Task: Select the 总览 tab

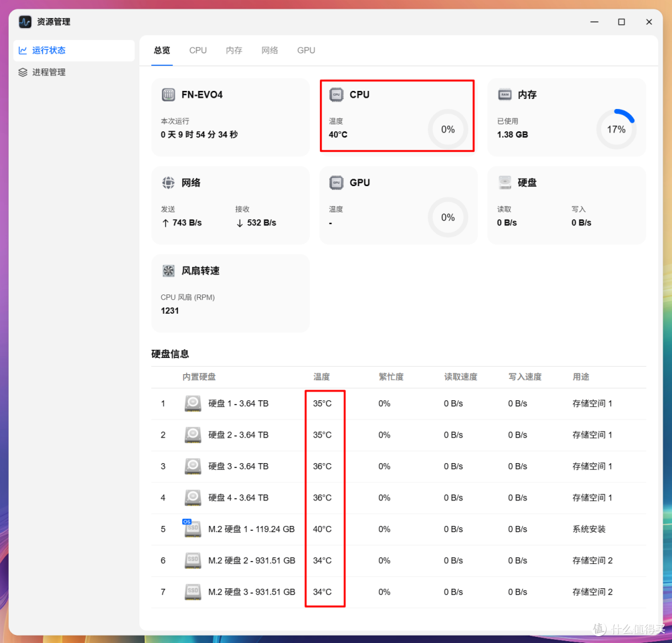Action: pos(162,50)
